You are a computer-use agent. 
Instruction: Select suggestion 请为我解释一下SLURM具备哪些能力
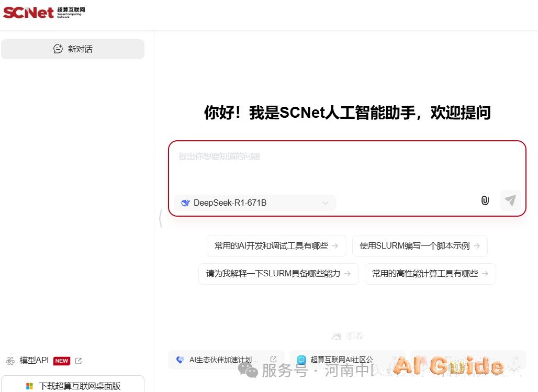click(x=278, y=274)
